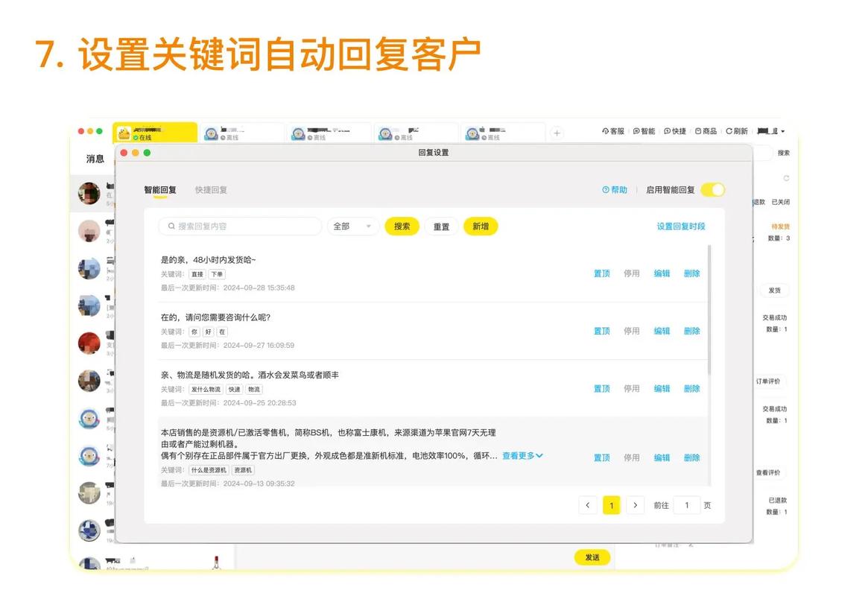Click the magnifier icon in reply search box
Image resolution: width=868 pixels, height=596 pixels.
pyautogui.click(x=170, y=226)
